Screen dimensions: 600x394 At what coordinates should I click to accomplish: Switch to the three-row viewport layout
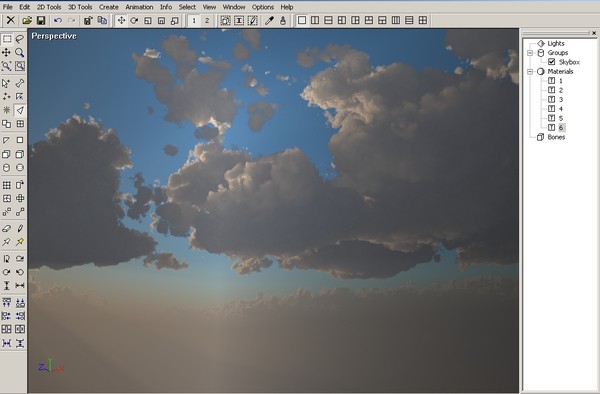(x=409, y=20)
